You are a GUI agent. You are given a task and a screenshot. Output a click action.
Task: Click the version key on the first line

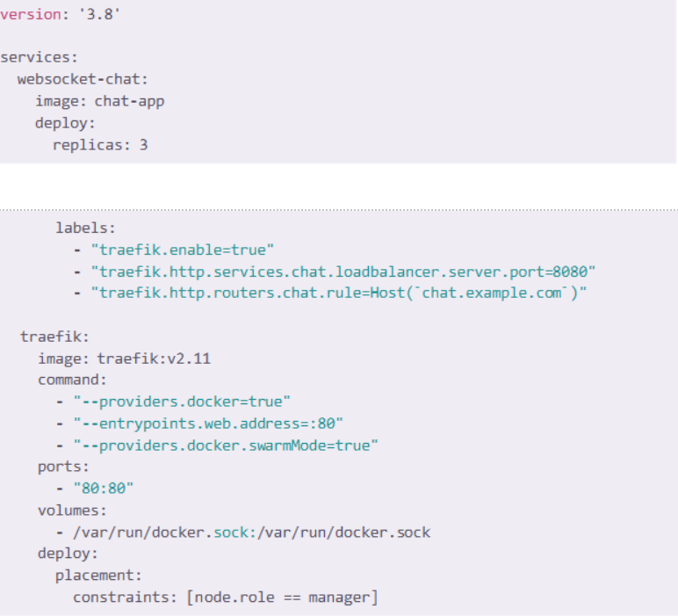pos(31,14)
